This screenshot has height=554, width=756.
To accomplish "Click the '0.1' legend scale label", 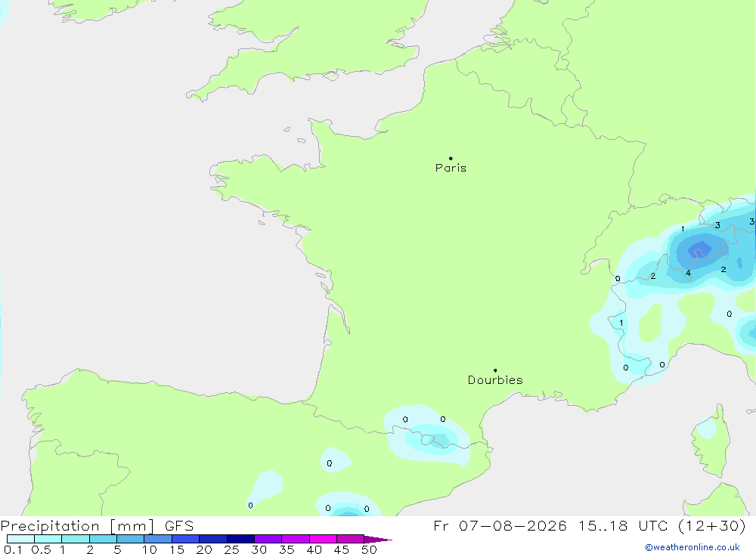I will click(13, 549).
